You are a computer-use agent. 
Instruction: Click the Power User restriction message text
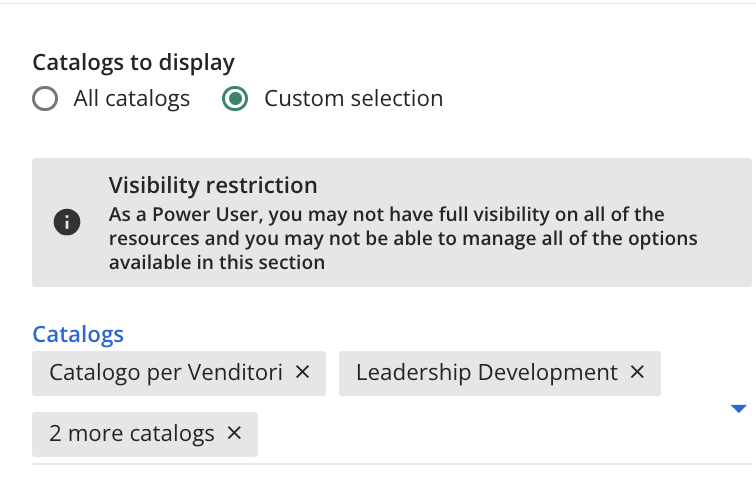click(403, 238)
